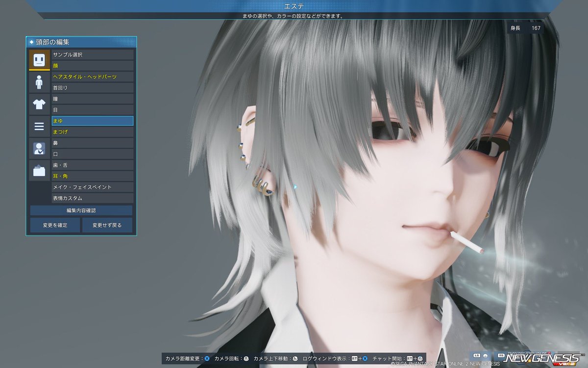
Task: Cancel with 変更せず戻る button
Action: coord(107,225)
